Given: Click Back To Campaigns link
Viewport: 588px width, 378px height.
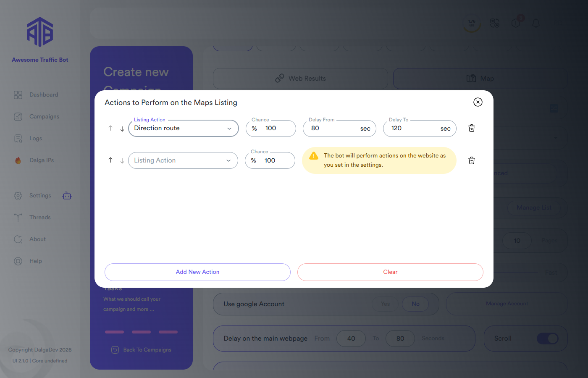Looking at the screenshot, I should tap(141, 350).
